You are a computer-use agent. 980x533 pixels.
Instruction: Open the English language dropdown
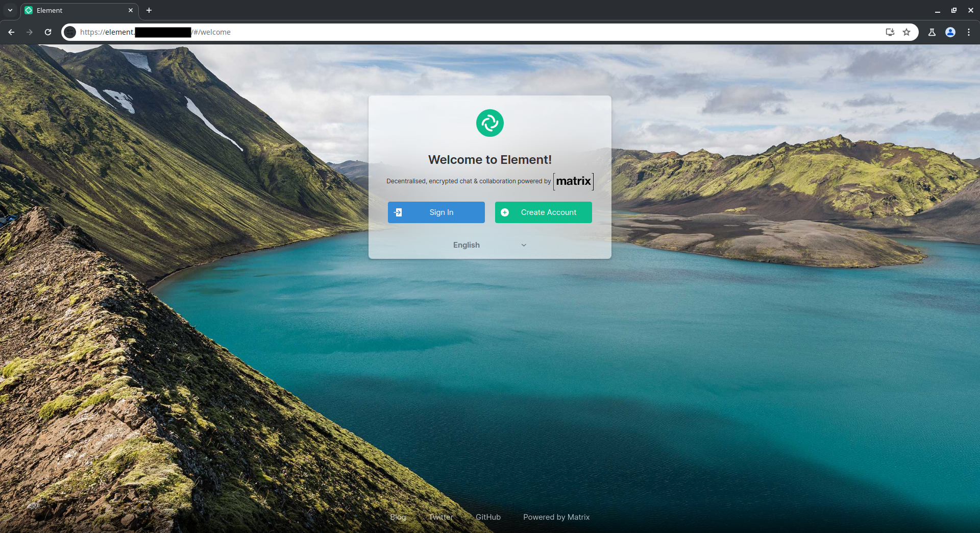coord(467,245)
